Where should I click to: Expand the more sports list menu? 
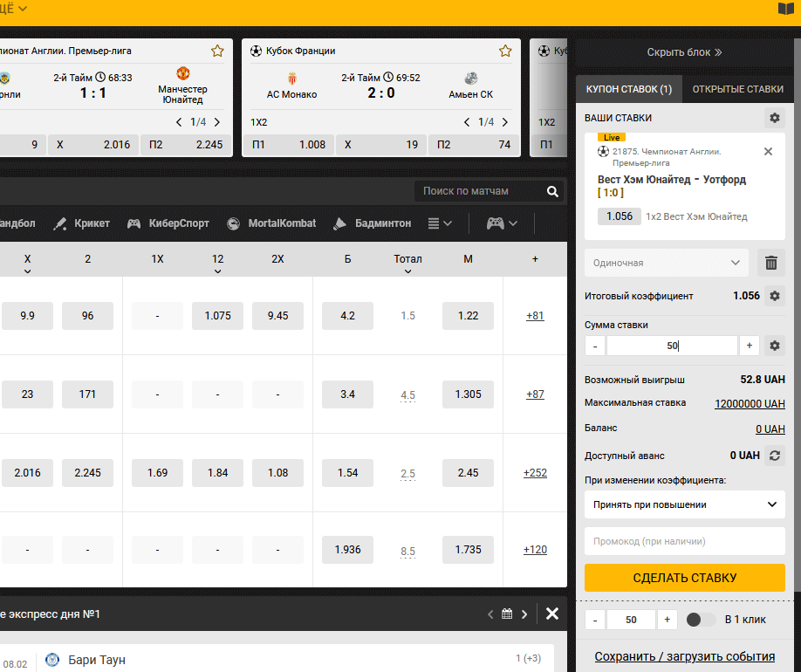[440, 223]
